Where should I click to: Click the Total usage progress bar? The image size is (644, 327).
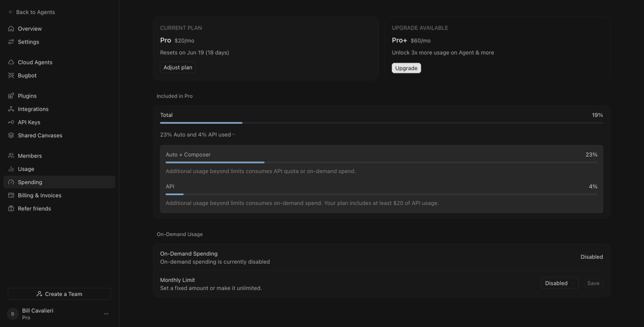[x=382, y=123]
